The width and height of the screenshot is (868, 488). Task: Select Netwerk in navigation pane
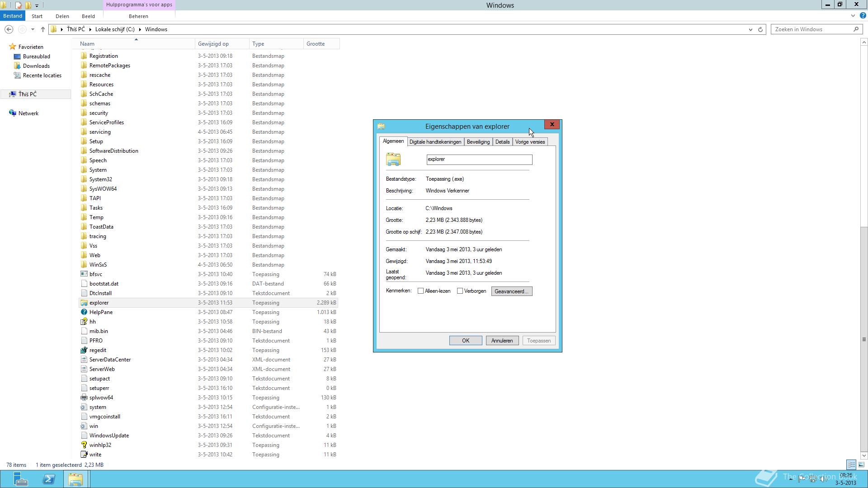click(x=28, y=113)
